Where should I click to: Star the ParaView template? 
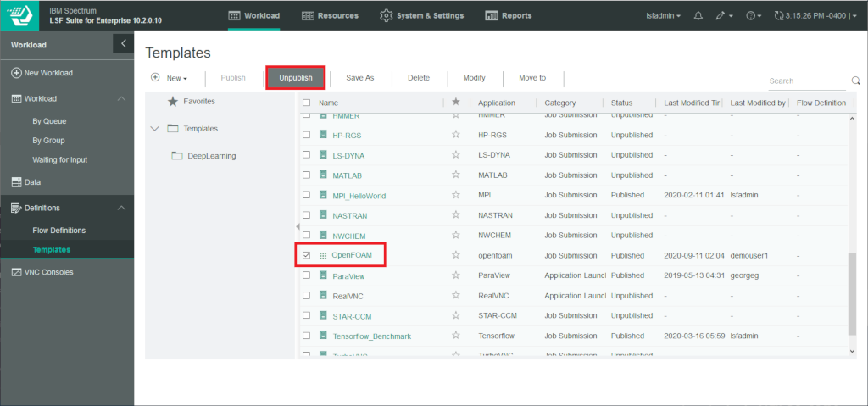pyautogui.click(x=455, y=275)
